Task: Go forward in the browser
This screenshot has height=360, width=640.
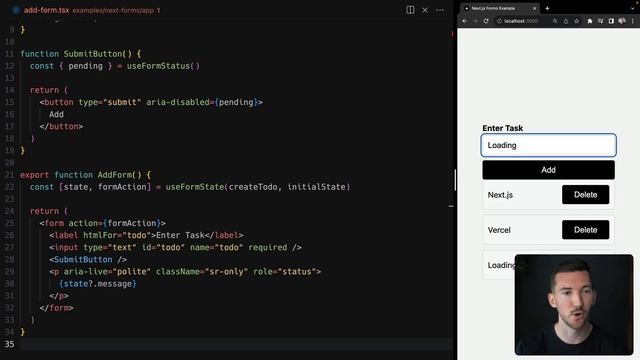Action: pyautogui.click(x=475, y=21)
